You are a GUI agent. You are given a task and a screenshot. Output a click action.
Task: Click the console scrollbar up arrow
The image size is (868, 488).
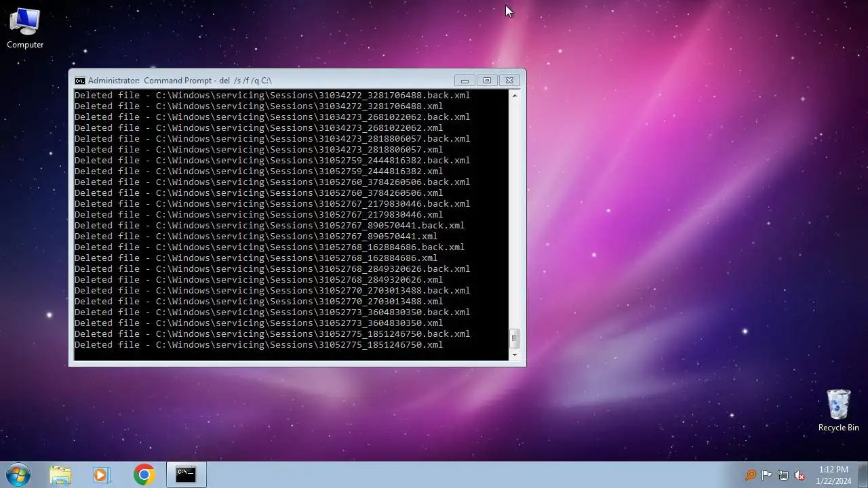click(x=514, y=96)
